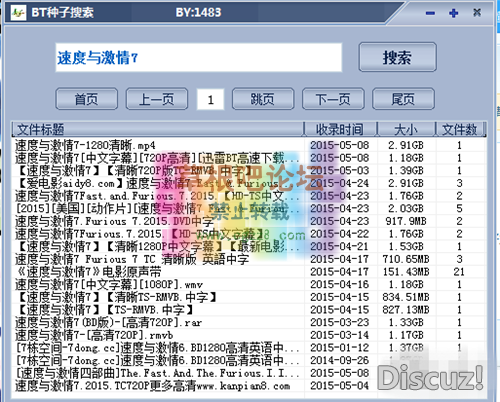Minimize window with the minus icon
The width and height of the screenshot is (500, 402).
pos(430,13)
